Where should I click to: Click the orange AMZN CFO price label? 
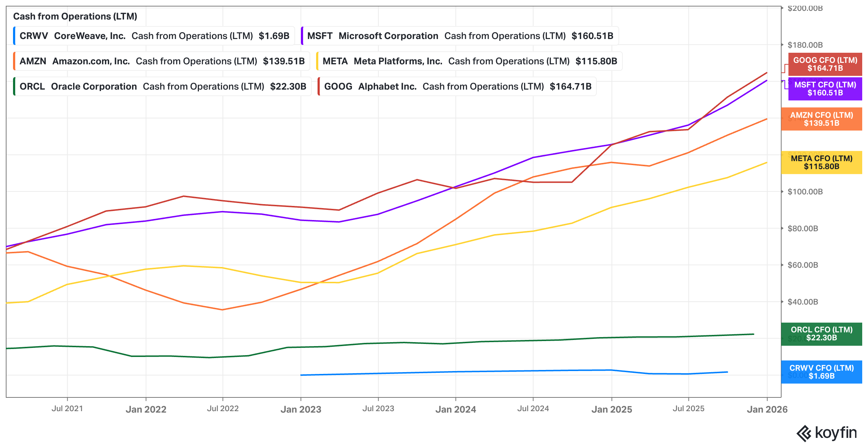click(821, 119)
